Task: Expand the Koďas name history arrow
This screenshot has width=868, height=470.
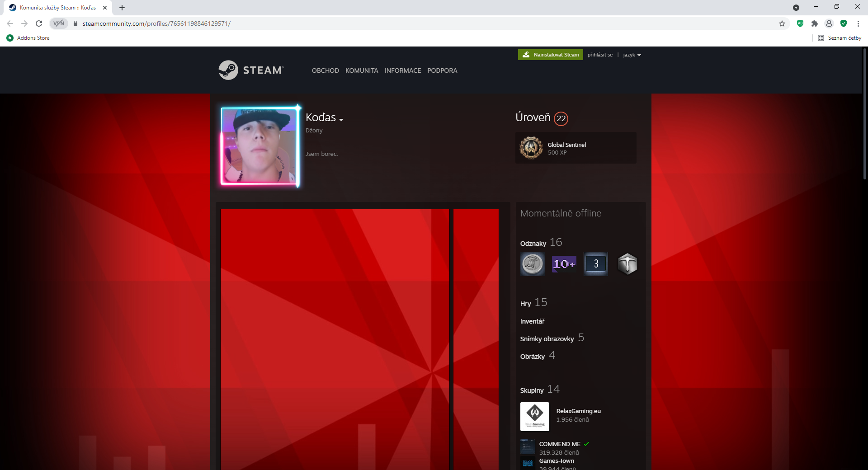Action: 341,120
